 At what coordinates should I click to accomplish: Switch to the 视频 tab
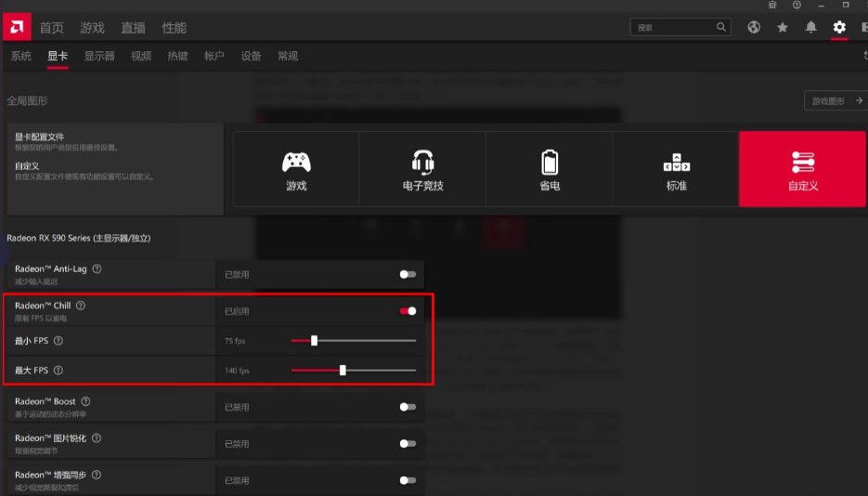tap(141, 56)
